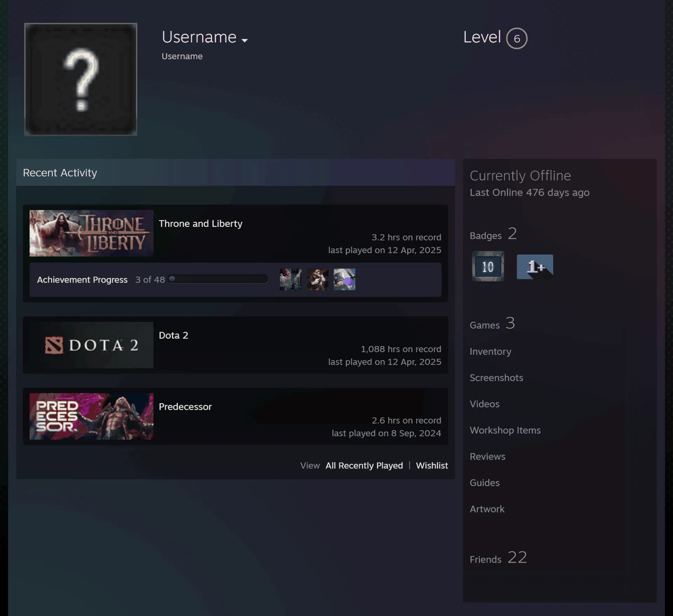
Task: Open the Predecessor title link
Action: 185,407
